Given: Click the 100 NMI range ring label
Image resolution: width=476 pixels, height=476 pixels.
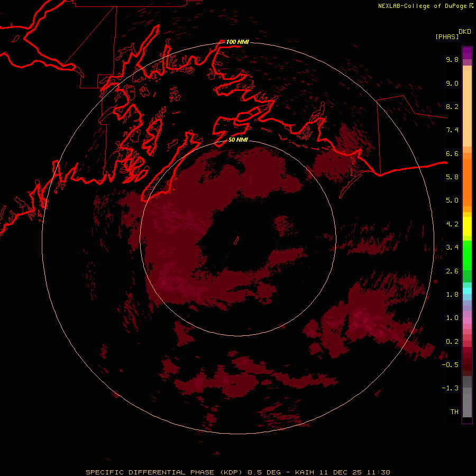Looking at the screenshot, I should (237, 42).
